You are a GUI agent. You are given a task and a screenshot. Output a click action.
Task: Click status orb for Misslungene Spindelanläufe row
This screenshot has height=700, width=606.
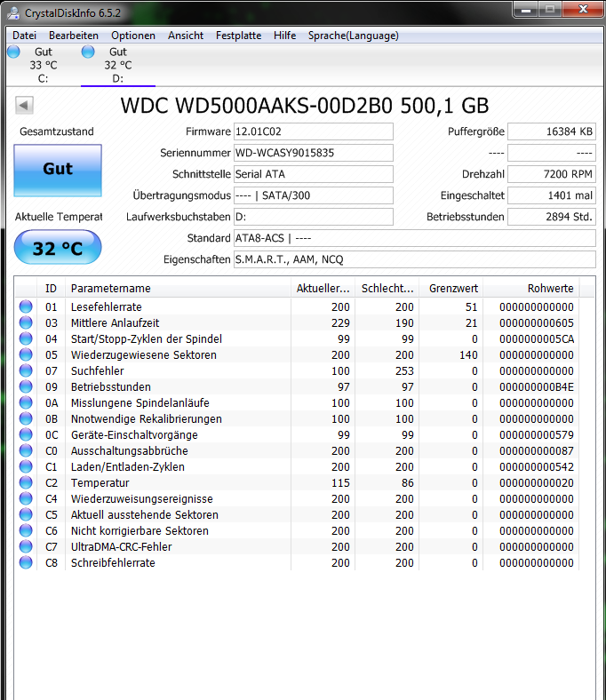coord(26,402)
